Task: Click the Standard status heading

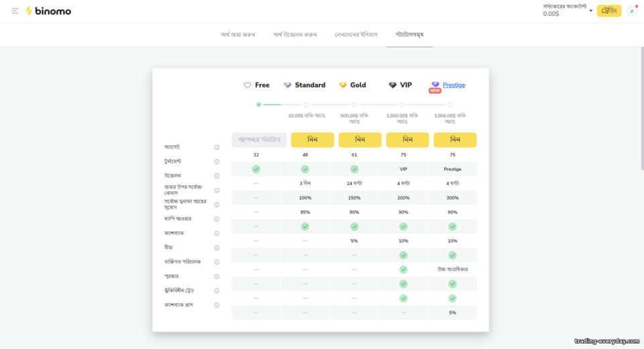Action: click(310, 85)
